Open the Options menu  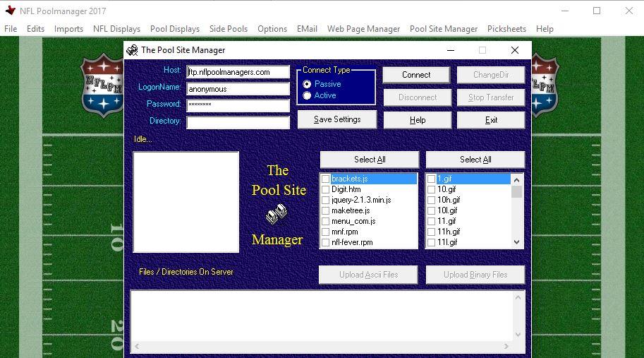[272, 29]
